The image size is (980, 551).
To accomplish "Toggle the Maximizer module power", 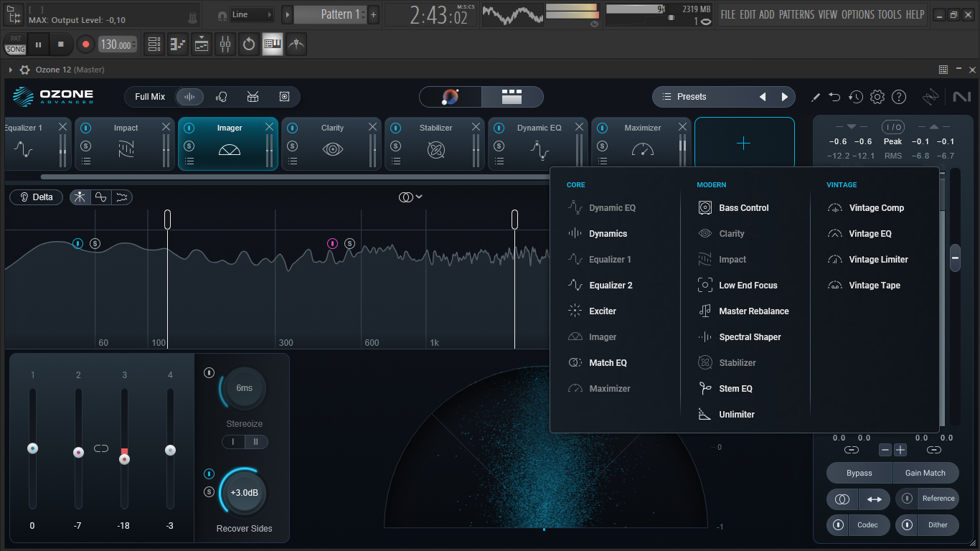I will click(603, 128).
